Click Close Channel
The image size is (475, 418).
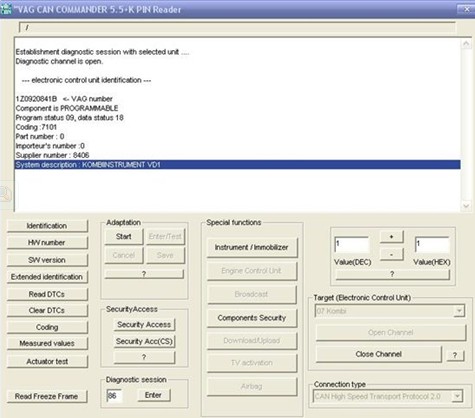378,354
